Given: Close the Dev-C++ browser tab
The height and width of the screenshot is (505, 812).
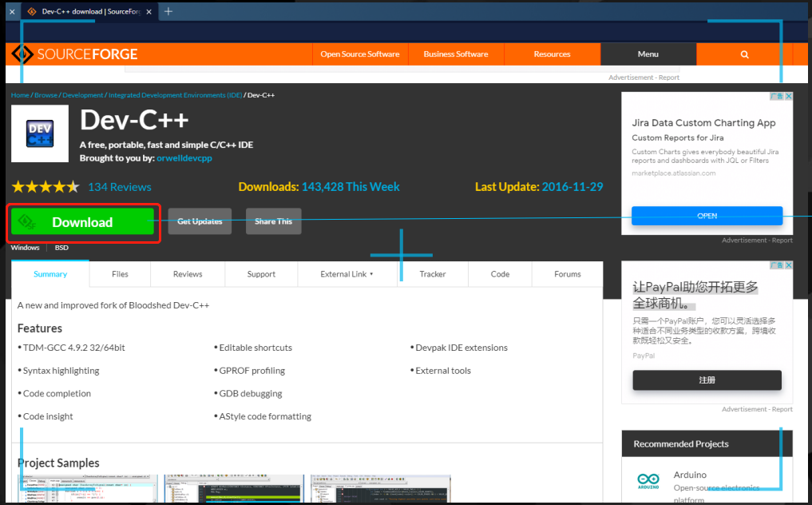Looking at the screenshot, I should click(149, 11).
